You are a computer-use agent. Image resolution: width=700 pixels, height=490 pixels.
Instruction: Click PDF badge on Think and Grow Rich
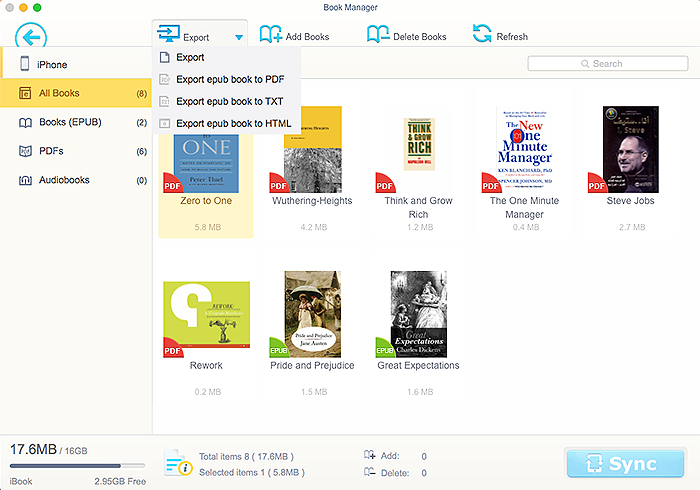click(384, 184)
